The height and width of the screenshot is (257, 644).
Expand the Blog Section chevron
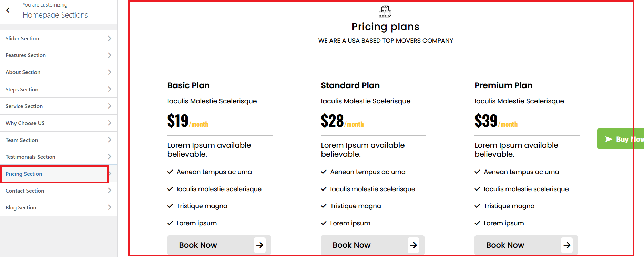(x=110, y=207)
